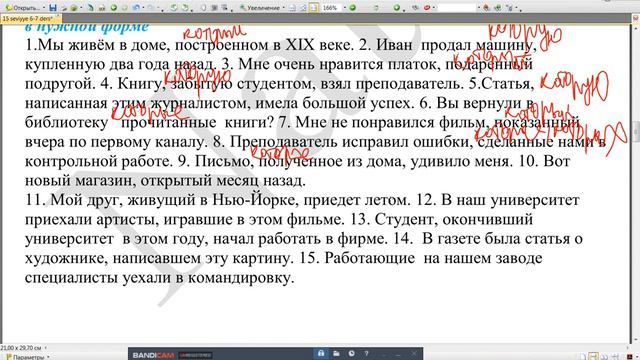Viewport: 640px width, 360px height.
Task: Expand the Параметры dropdown arrow
Action: point(48,357)
